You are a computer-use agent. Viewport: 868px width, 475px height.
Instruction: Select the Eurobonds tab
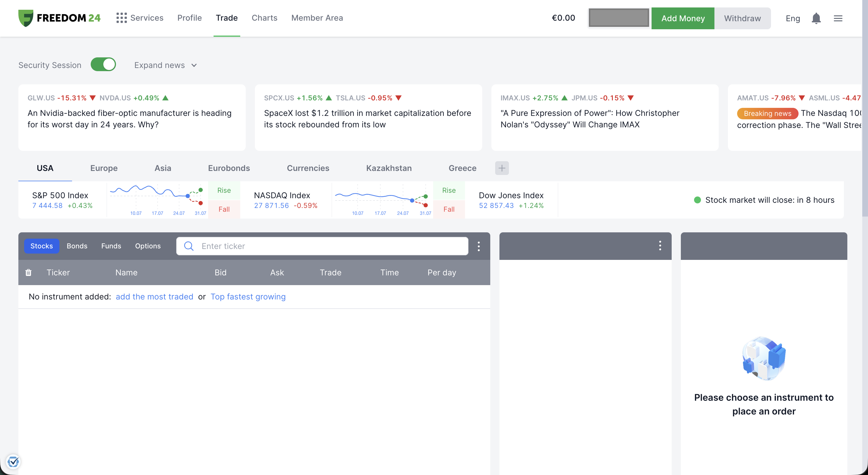click(x=229, y=168)
